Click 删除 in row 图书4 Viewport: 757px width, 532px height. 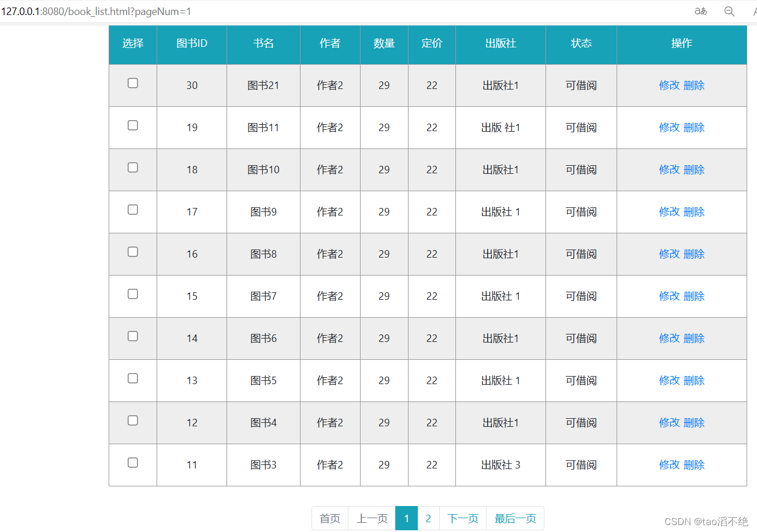click(694, 423)
